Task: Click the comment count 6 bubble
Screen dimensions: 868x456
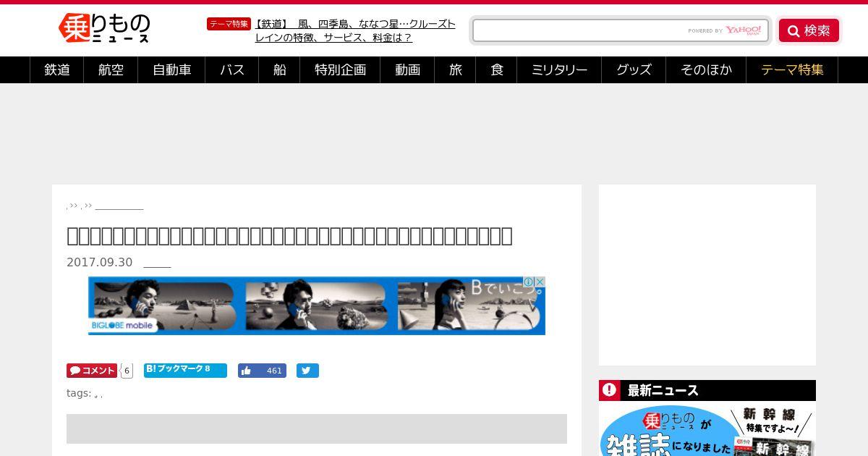Action: [127, 371]
